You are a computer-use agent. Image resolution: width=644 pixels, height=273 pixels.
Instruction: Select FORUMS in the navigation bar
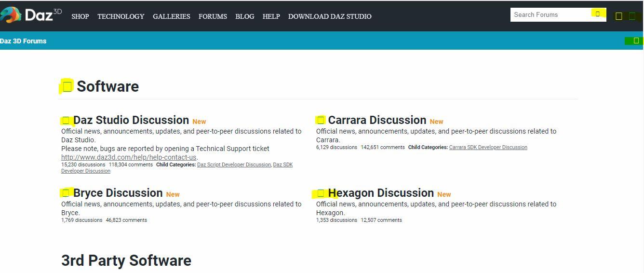[213, 16]
